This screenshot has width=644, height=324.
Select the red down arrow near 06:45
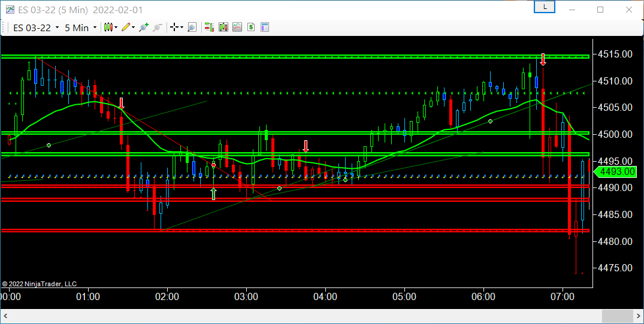(x=543, y=59)
